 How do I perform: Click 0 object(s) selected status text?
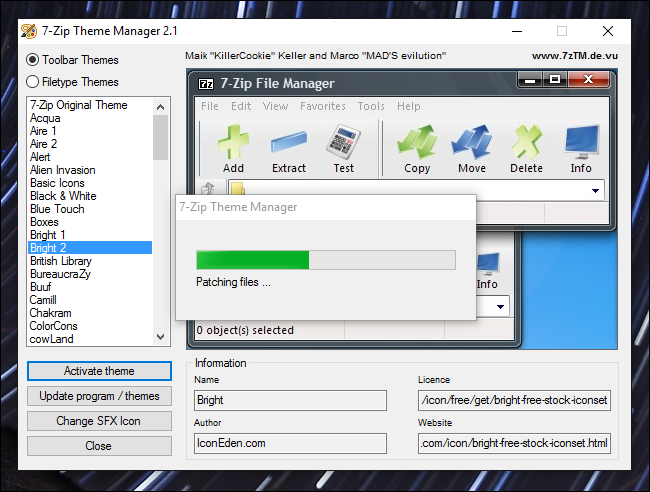point(245,330)
